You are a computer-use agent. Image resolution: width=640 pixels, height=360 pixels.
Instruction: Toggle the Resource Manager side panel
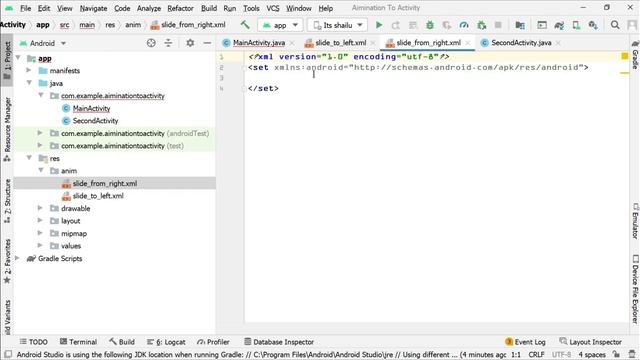click(x=7, y=129)
